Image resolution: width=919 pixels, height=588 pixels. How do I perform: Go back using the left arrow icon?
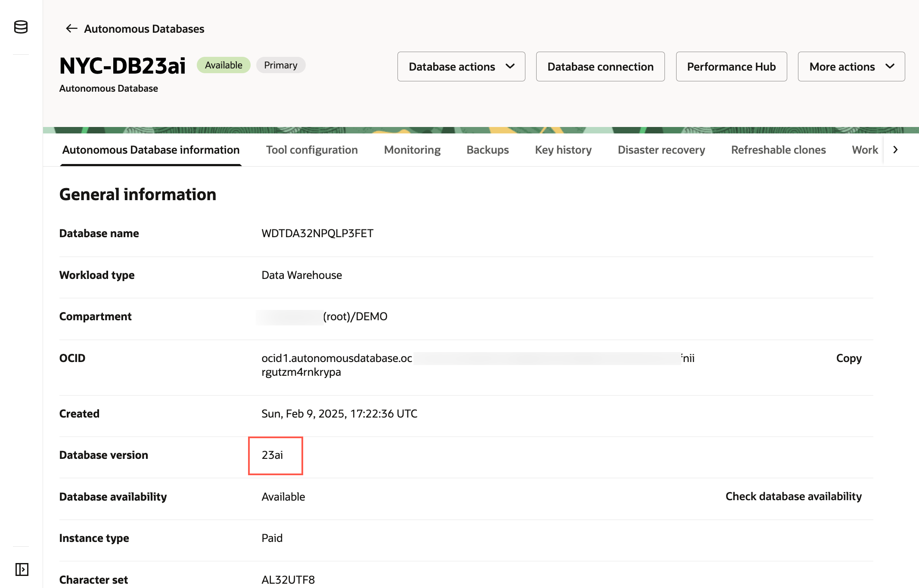coord(71,28)
